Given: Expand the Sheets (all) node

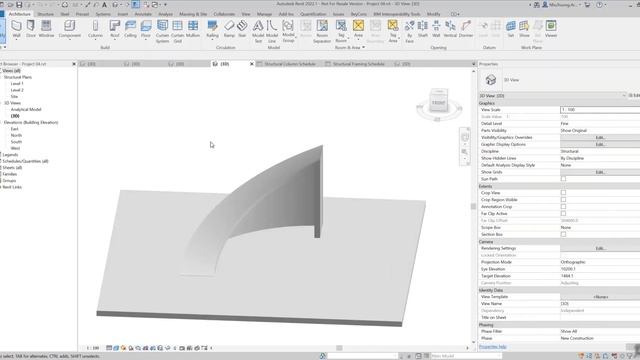Looking at the screenshot, I should pos(1,167).
